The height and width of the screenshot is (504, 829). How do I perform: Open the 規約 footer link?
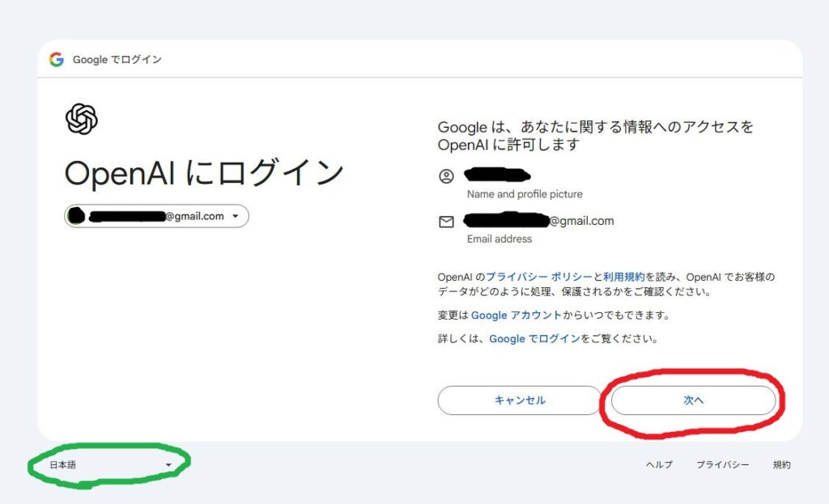781,464
